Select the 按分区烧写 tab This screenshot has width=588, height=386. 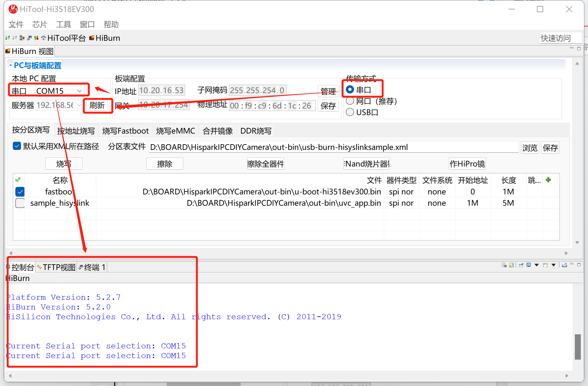pos(31,130)
